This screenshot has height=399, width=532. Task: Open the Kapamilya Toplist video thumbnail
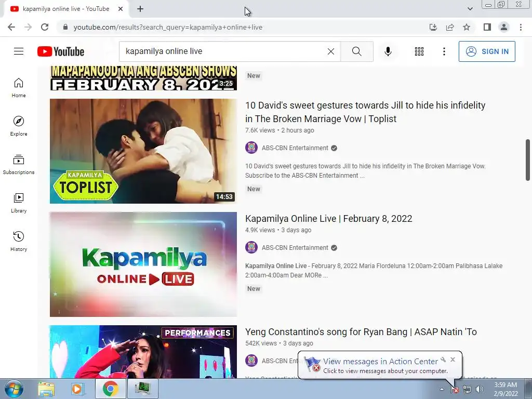(143, 151)
